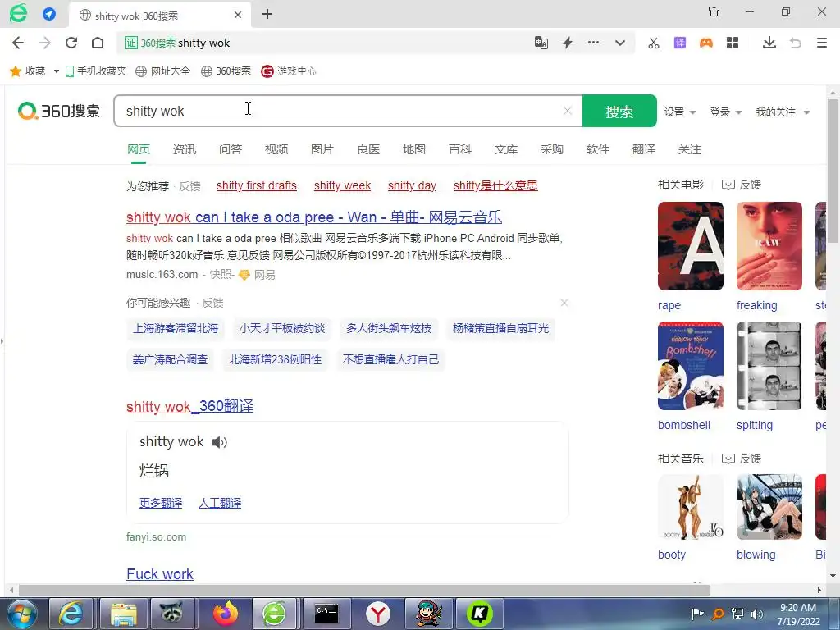Open the 人工翻译 link
The image size is (840, 630).
(220, 503)
